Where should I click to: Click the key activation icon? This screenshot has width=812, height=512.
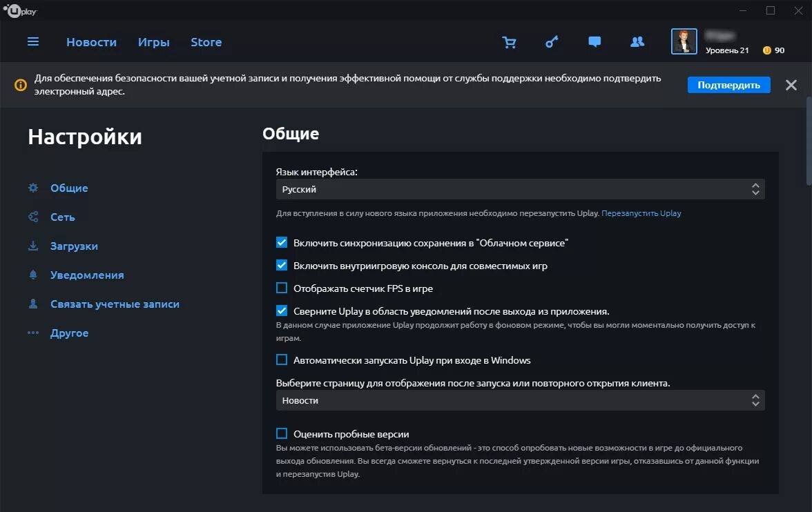(x=552, y=42)
